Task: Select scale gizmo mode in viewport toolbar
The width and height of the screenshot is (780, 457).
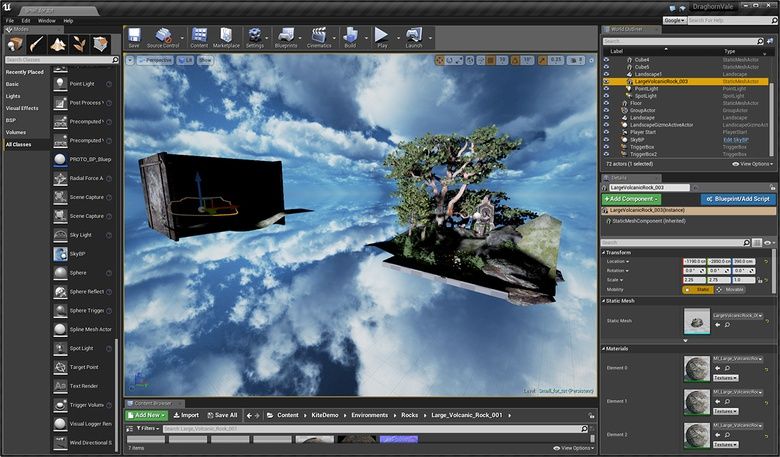Action: coord(460,60)
